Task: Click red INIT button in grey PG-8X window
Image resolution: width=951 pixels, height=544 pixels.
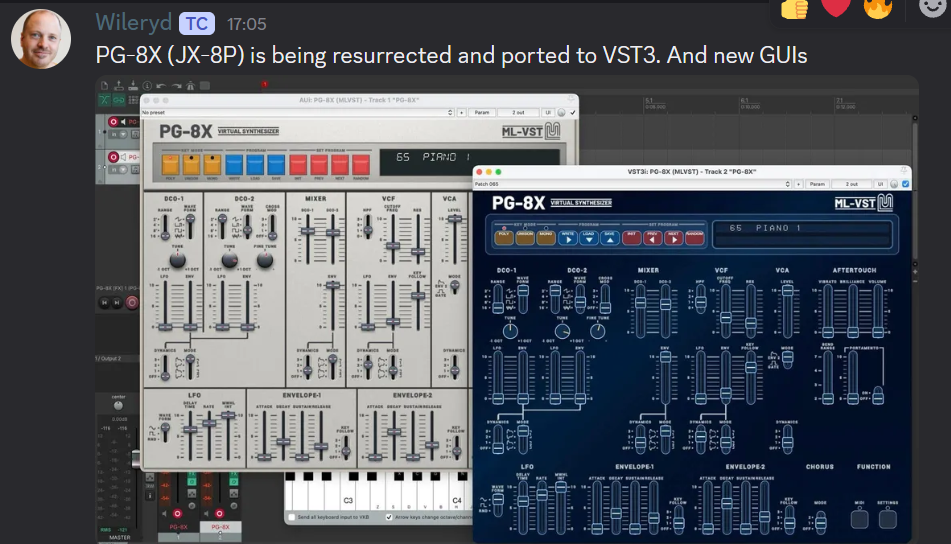Action: click(x=298, y=165)
